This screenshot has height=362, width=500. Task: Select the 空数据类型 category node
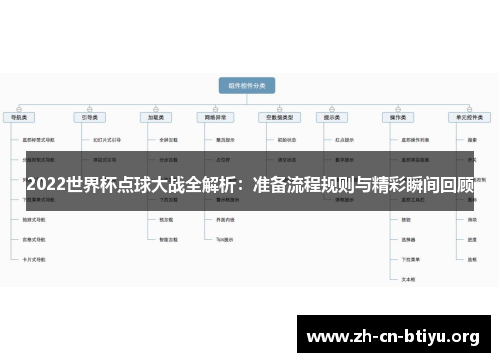pyautogui.click(x=280, y=117)
